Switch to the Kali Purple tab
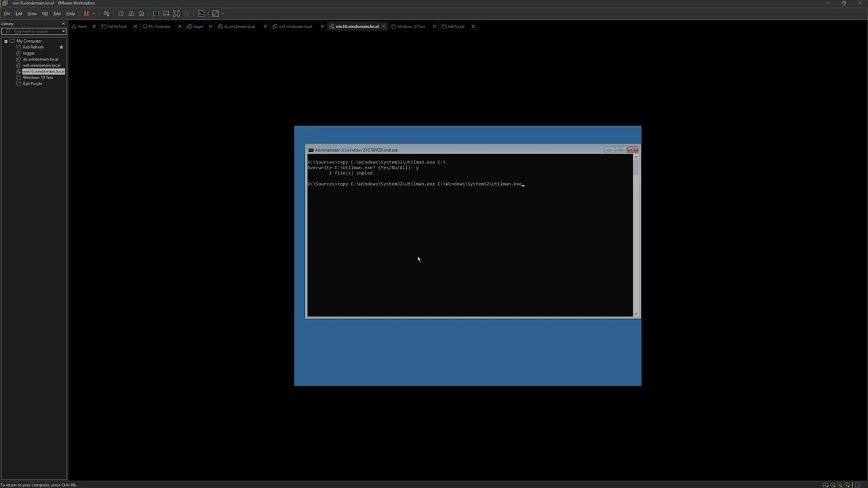The image size is (868, 488). (x=456, y=26)
